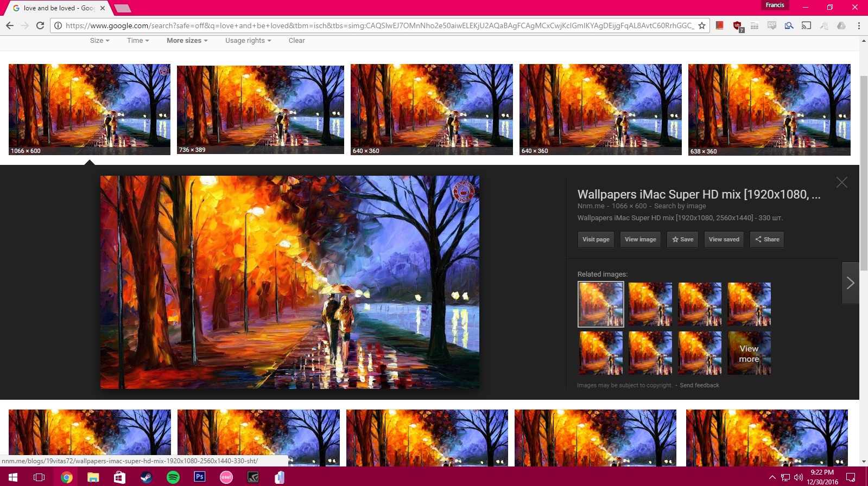Open File Explorer from the taskbar
The image size is (868, 486).
pos(93,477)
